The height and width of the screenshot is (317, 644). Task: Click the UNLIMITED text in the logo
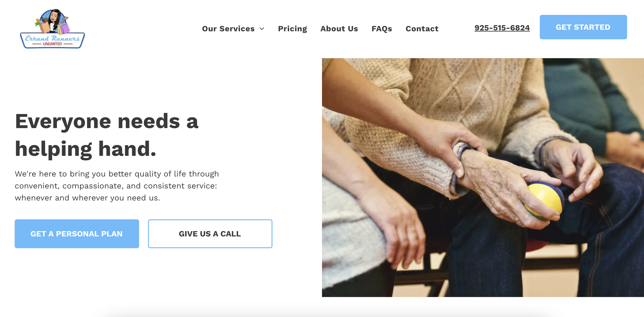click(x=52, y=44)
